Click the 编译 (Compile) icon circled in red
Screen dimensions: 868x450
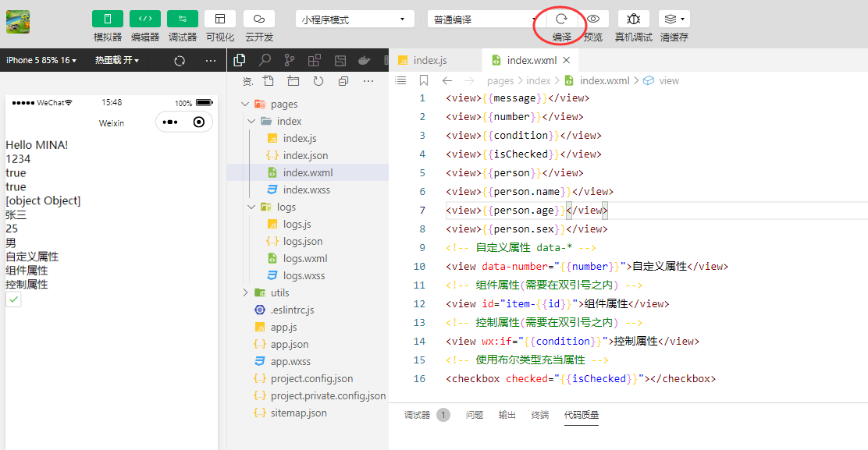pos(559,19)
